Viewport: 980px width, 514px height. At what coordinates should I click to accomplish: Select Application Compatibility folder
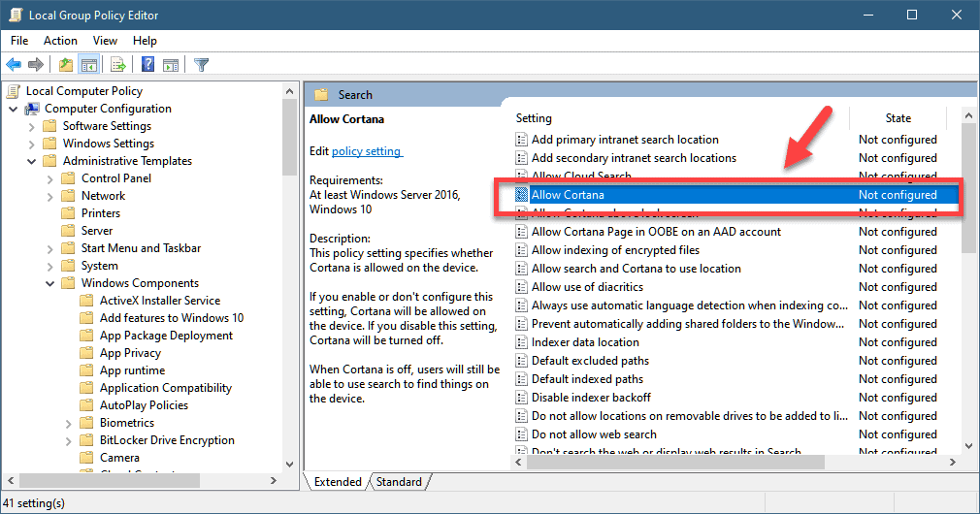pos(166,388)
